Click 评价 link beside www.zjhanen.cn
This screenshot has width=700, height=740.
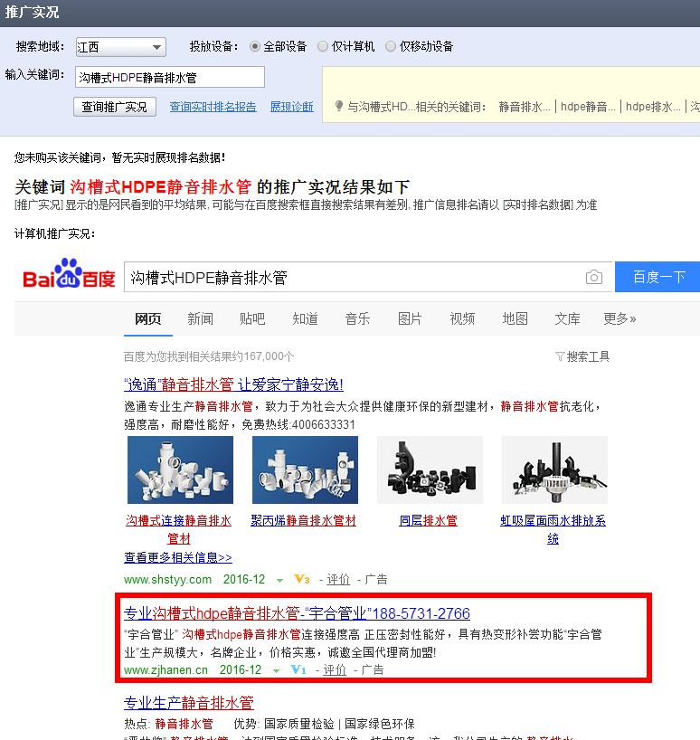pos(335,670)
